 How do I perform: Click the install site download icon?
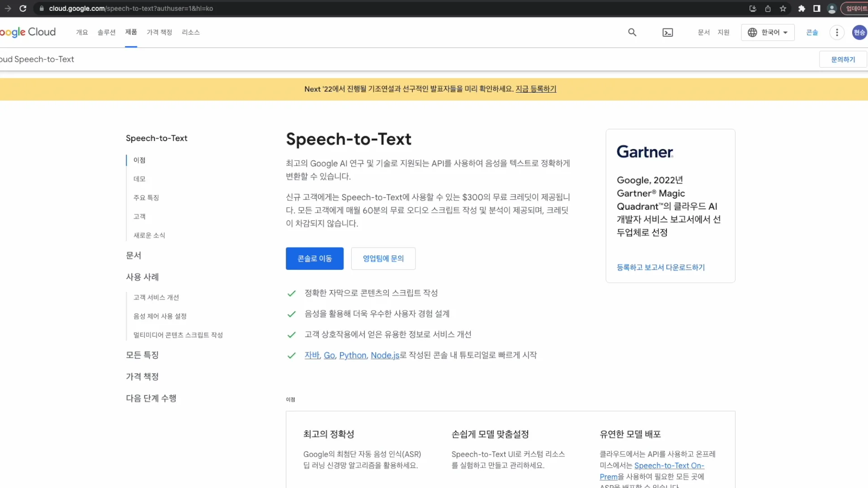point(752,9)
